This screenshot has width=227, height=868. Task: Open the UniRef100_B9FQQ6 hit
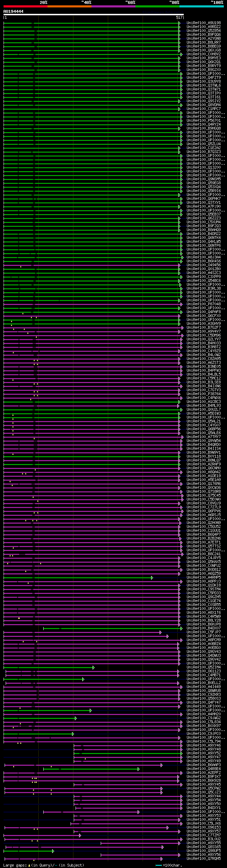[204, 35]
